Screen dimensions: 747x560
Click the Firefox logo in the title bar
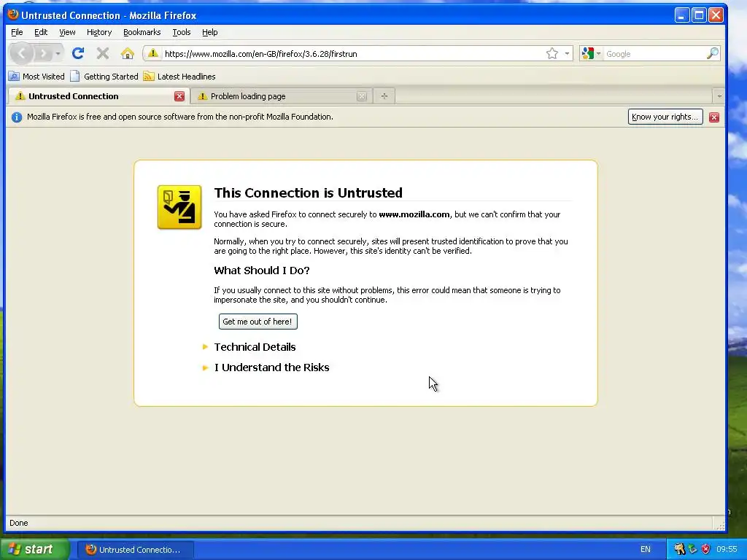[13, 15]
